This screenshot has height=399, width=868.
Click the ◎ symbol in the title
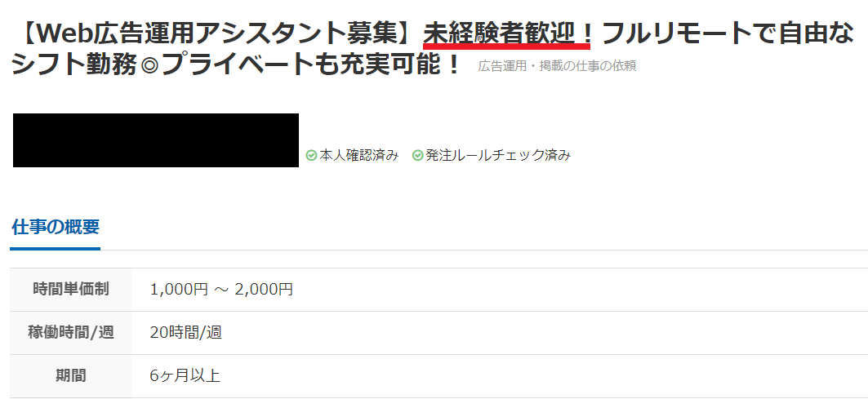tap(149, 66)
